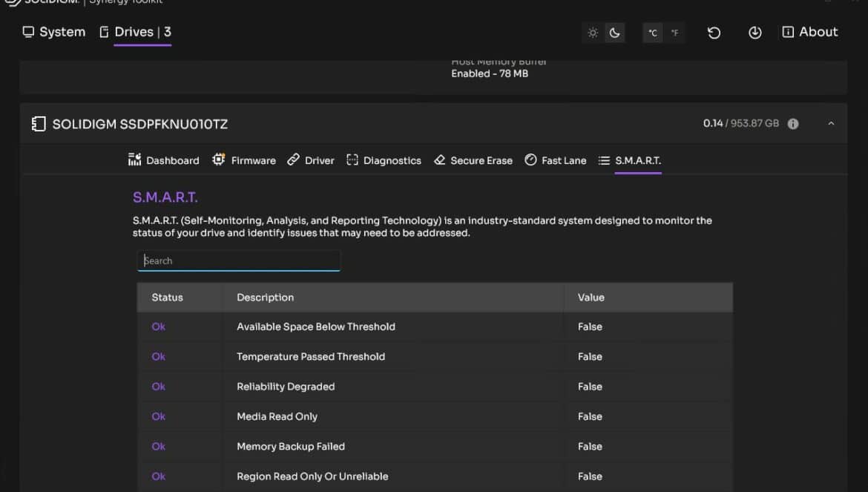Click the Dashboard chart icon
This screenshot has width=868, height=492.
[134, 160]
